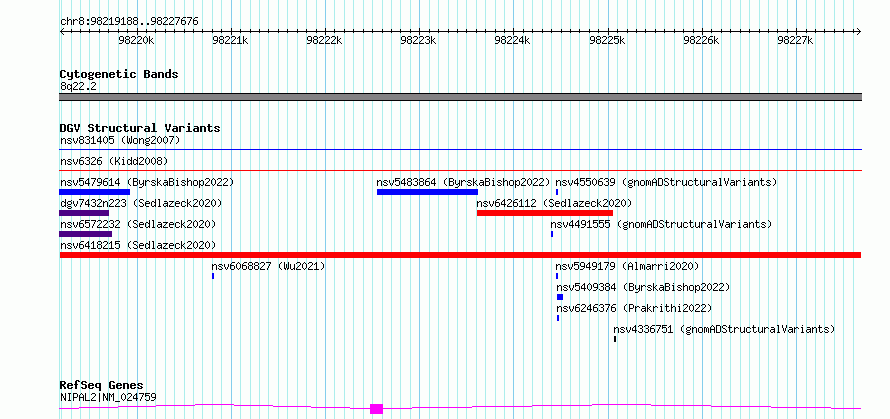Click the nsv6246376 (Prakrithi2022) label
This screenshot has width=890, height=419.
[x=634, y=308]
